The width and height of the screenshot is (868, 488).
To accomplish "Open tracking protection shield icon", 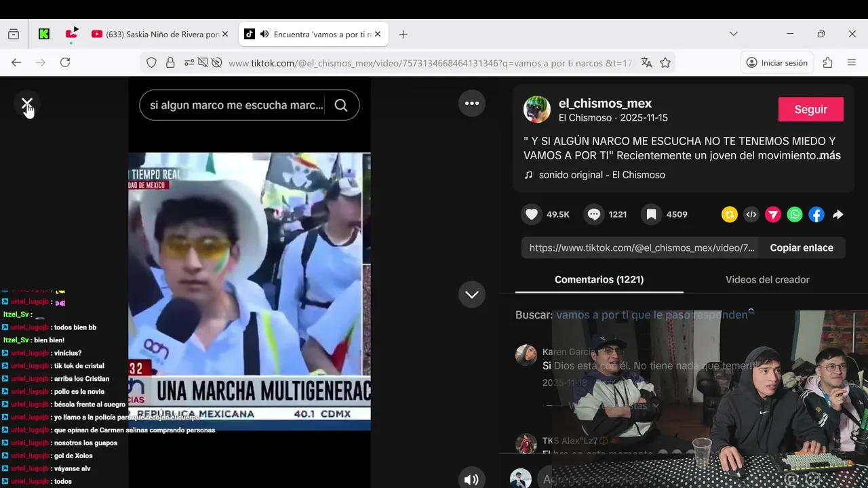I will (x=152, y=62).
